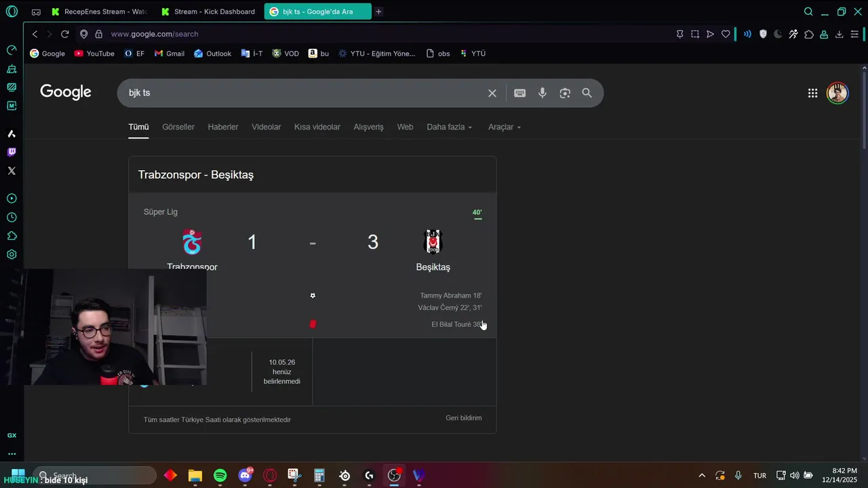Screen dimensions: 868x488
Task: Open YTU - Eğitim Yöne... bookmark
Action: tap(377, 54)
